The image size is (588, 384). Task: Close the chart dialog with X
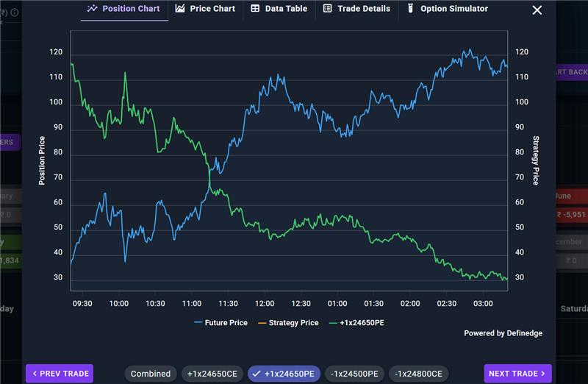(x=537, y=10)
